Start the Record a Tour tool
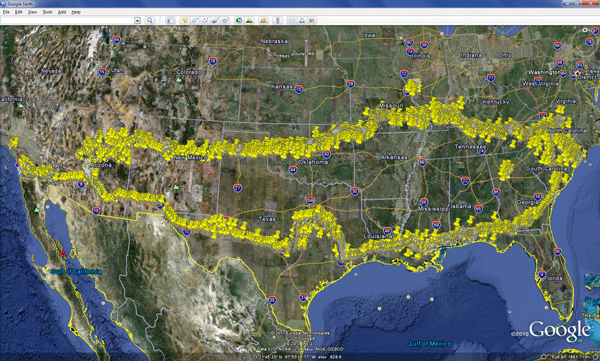 (225, 20)
